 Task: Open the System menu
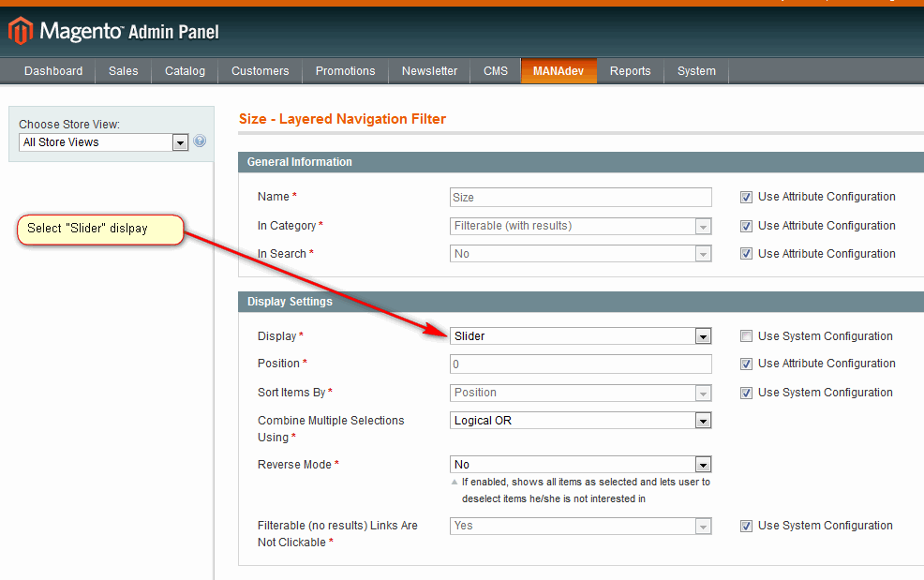696,70
